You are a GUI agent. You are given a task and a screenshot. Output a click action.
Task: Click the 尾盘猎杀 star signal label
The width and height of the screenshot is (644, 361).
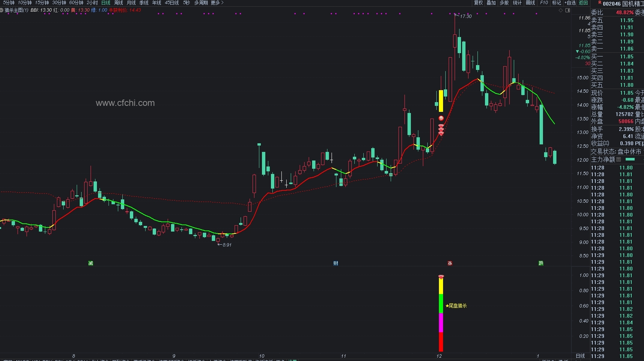(456, 306)
